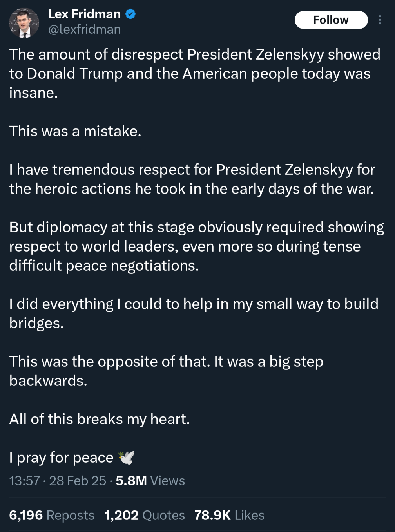Click the paragraph about tremendous respect

(x=192, y=179)
